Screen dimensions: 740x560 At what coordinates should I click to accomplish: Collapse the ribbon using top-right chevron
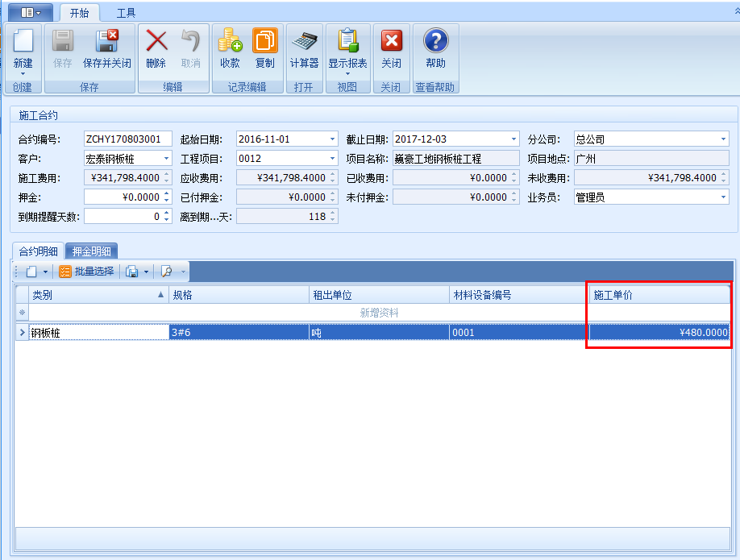click(x=737, y=10)
